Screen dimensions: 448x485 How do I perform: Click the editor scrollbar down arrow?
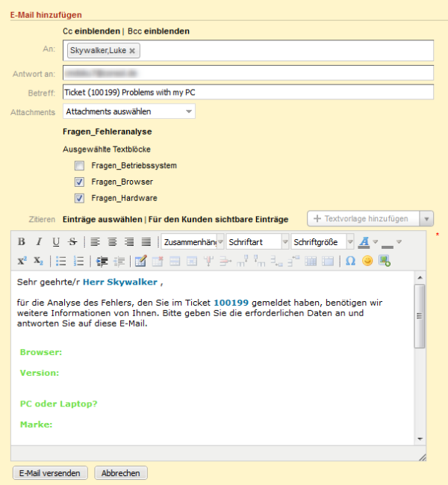pos(420,439)
